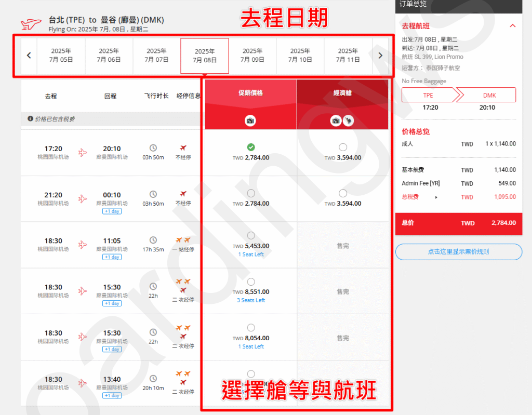Click the clock icon above 03h 50m for 17:20 flight
The width and height of the screenshot is (532, 415).
153,148
